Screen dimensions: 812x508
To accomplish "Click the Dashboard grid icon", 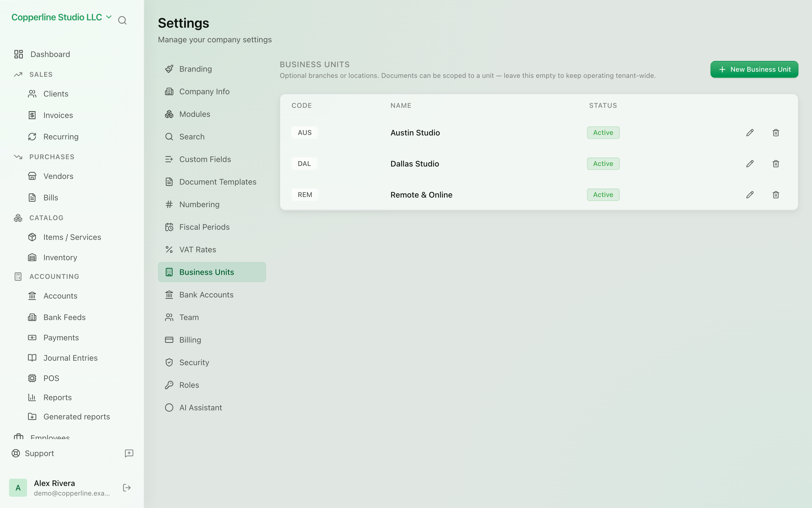I will [18, 54].
